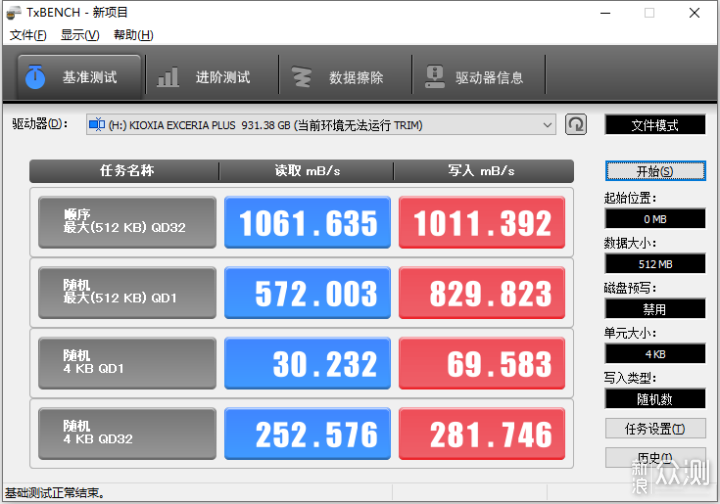Click the read result 252.576

click(307, 433)
